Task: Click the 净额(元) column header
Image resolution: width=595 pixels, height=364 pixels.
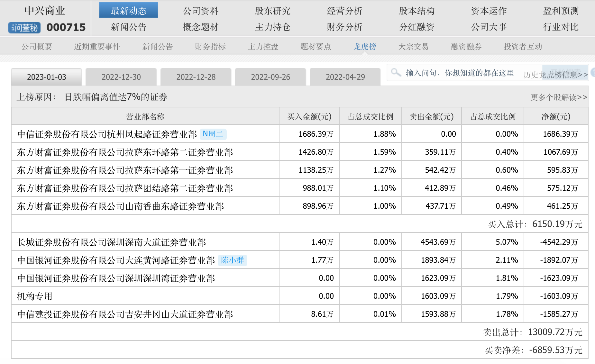Action: (x=556, y=116)
